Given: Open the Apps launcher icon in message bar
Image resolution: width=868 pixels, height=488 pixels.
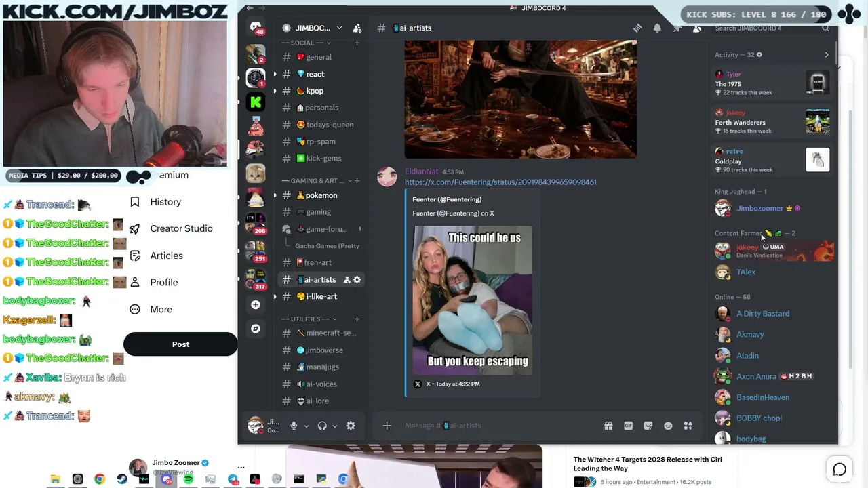Looking at the screenshot, I should pyautogui.click(x=688, y=426).
